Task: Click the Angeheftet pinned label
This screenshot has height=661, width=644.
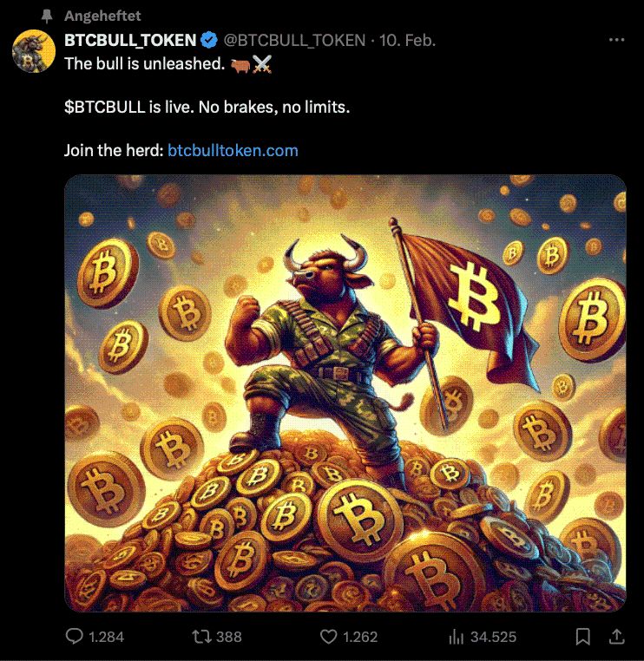Action: [x=102, y=16]
